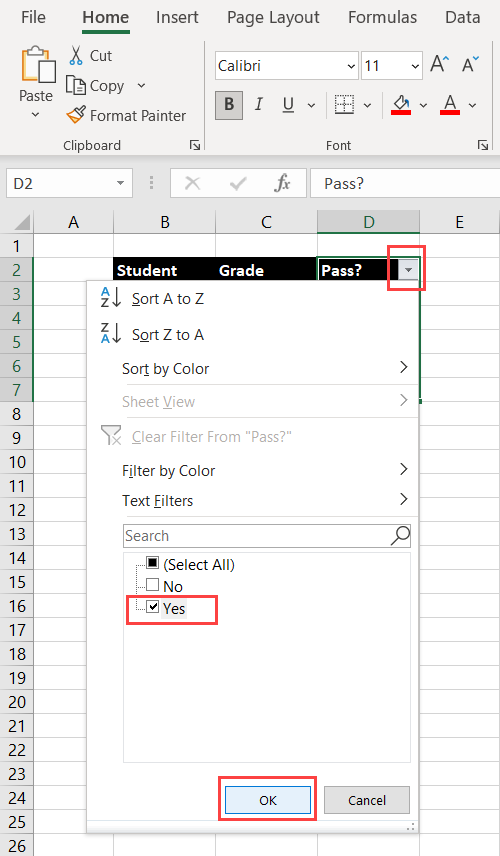Check the No filter checkbox

[x=153, y=585]
